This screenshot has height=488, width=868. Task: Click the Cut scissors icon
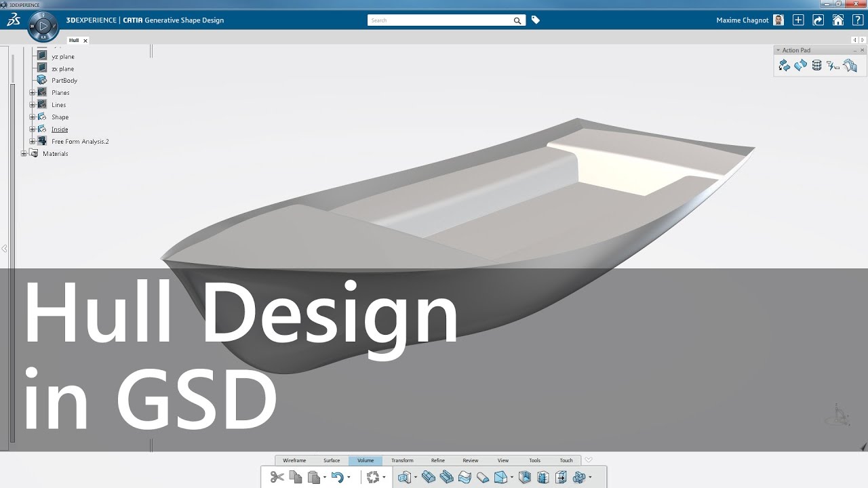[x=277, y=477]
